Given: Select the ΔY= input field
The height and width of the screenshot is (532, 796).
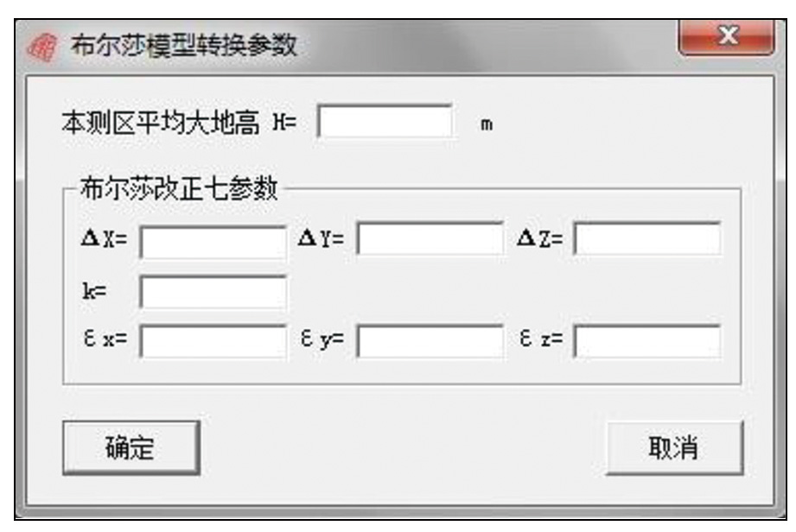Looking at the screenshot, I should coord(430,239).
